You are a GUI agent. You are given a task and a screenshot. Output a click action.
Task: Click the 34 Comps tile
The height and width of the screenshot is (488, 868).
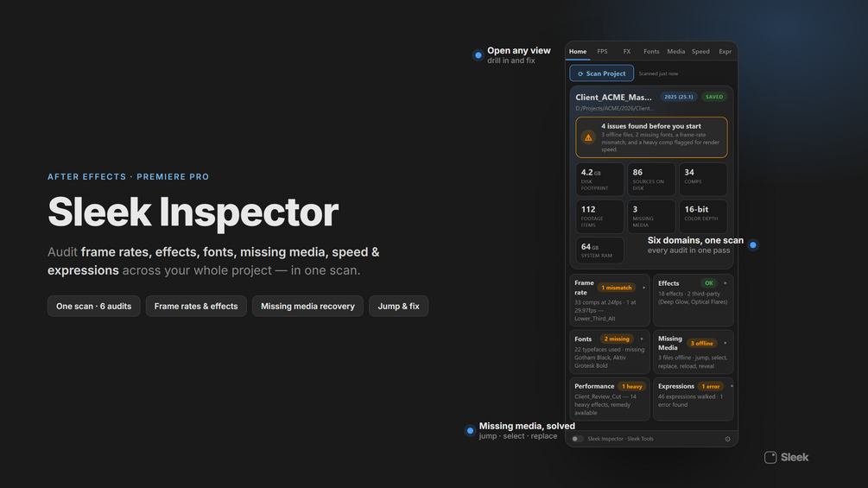tap(703, 180)
